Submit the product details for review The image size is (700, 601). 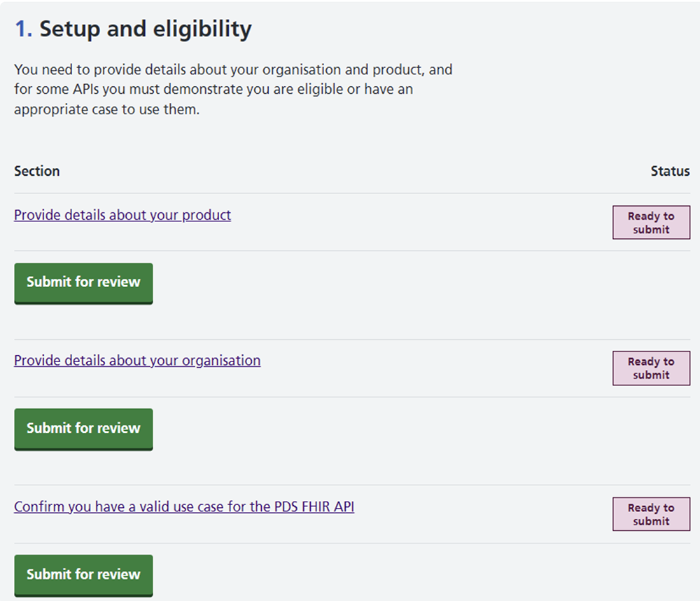tap(83, 282)
